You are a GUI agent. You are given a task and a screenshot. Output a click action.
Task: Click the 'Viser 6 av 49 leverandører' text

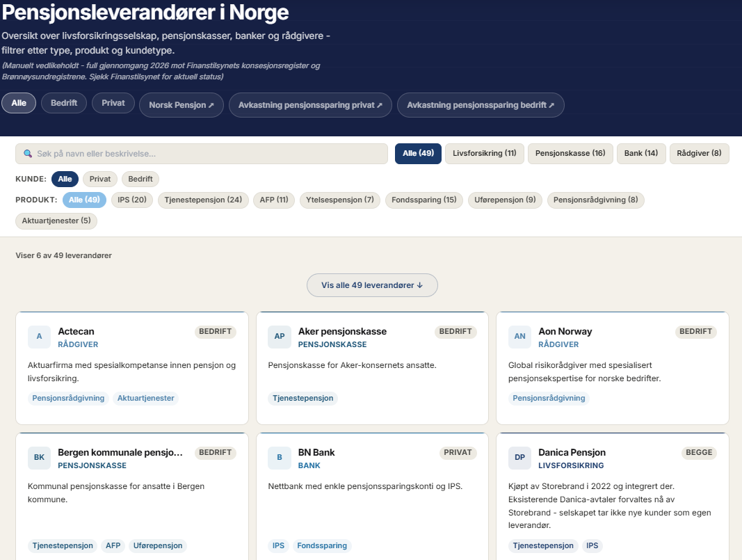point(63,255)
